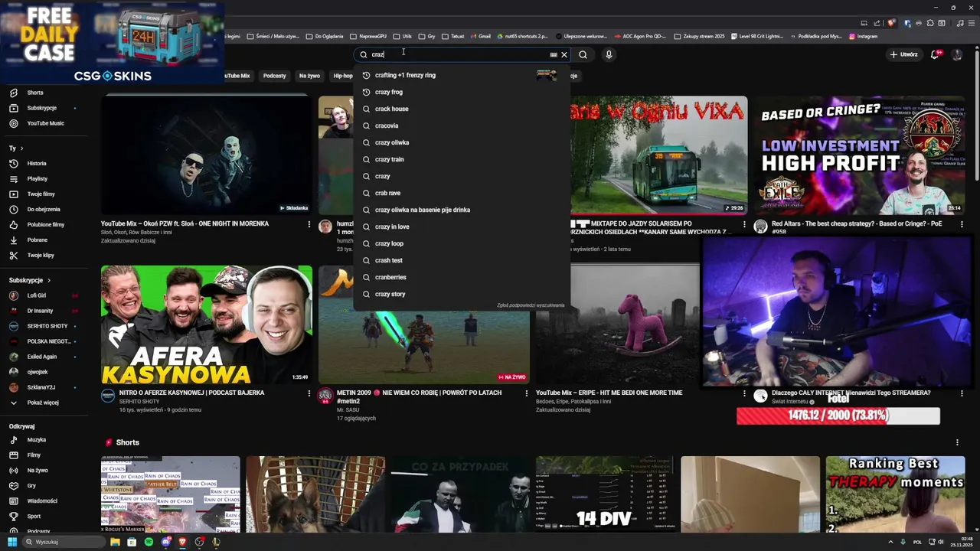Open options menu for Mixtape do jazdy solarisem video
Screen dimensions: 980x551
pos(744,224)
